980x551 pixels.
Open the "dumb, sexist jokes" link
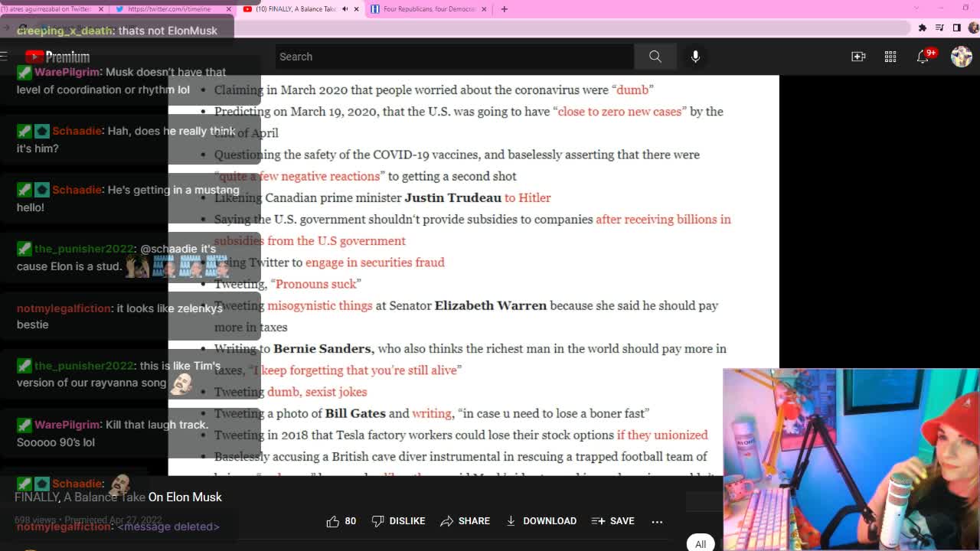pyautogui.click(x=317, y=392)
